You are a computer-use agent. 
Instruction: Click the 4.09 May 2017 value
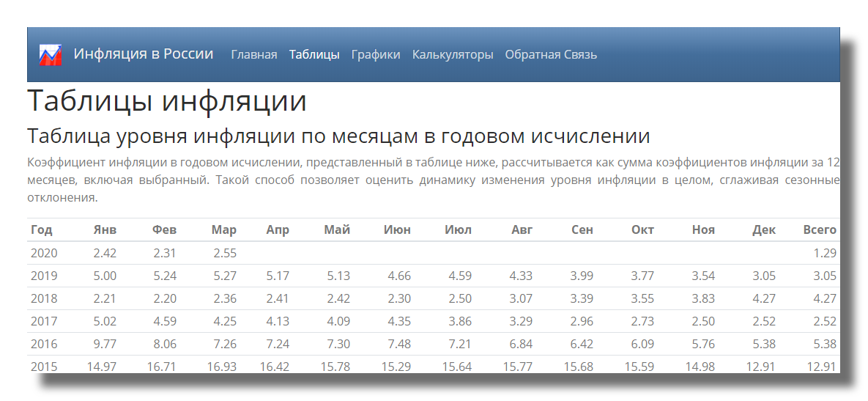pos(338,321)
